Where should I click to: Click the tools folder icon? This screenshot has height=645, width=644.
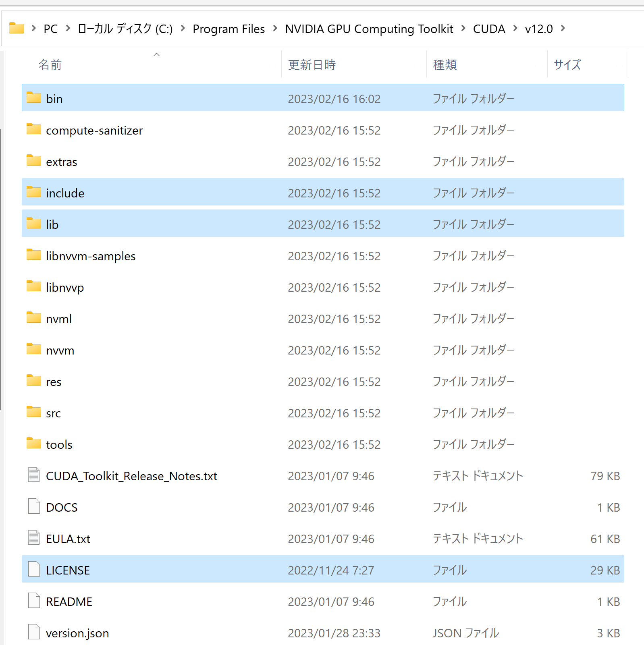coord(34,443)
